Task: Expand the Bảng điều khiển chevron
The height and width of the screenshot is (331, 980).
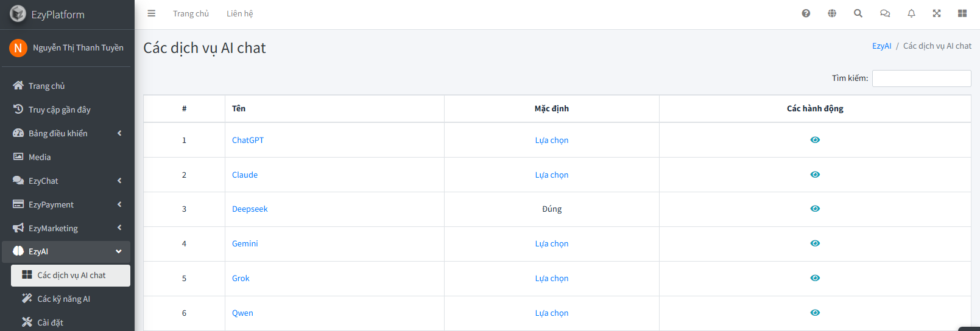Action: coord(119,133)
